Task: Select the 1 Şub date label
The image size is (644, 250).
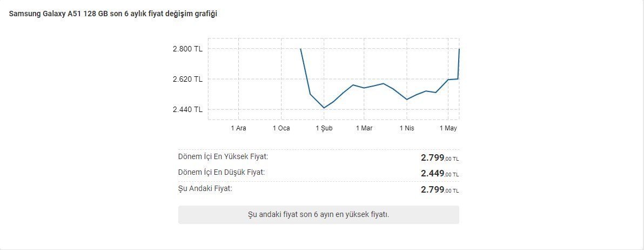Action: coord(324,128)
